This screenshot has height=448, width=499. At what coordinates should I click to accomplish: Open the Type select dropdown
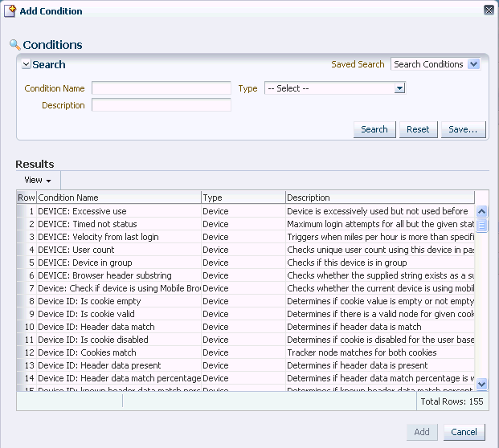pyautogui.click(x=399, y=88)
